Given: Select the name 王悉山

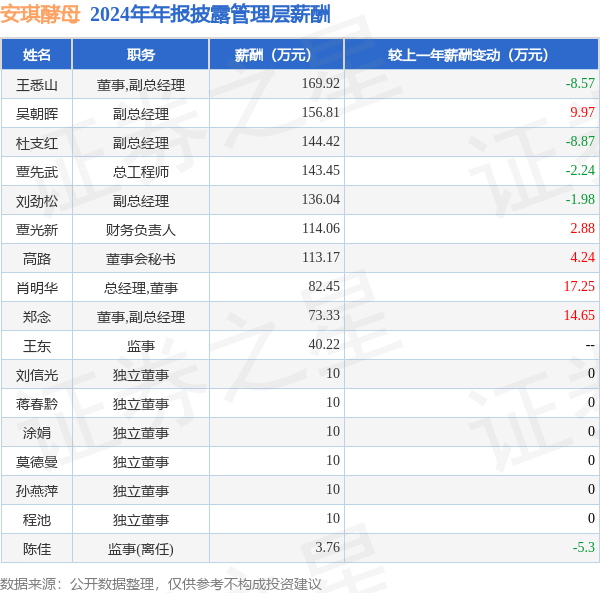Looking at the screenshot, I should [37, 85].
